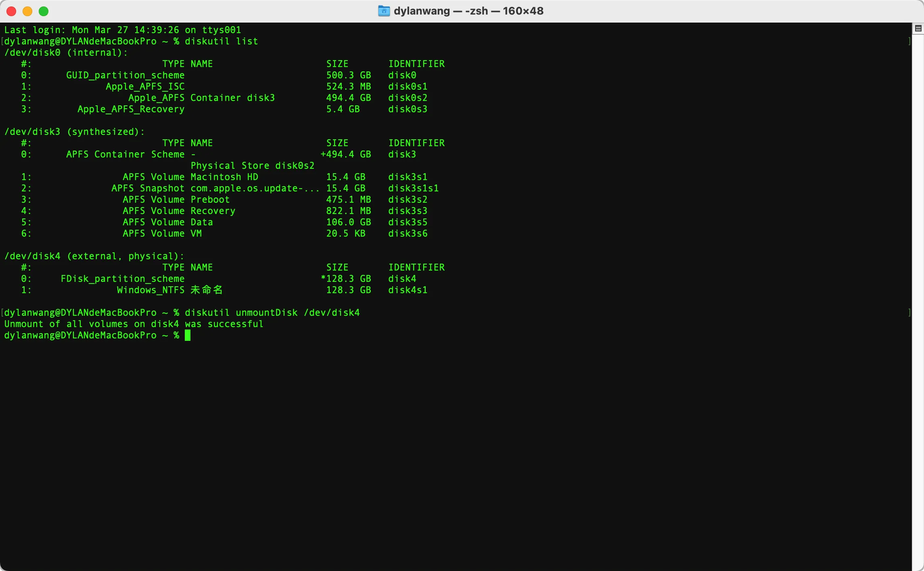
Task: Click the 'diskutil unmountDisk /dev/disk4' command
Action: [x=272, y=313]
